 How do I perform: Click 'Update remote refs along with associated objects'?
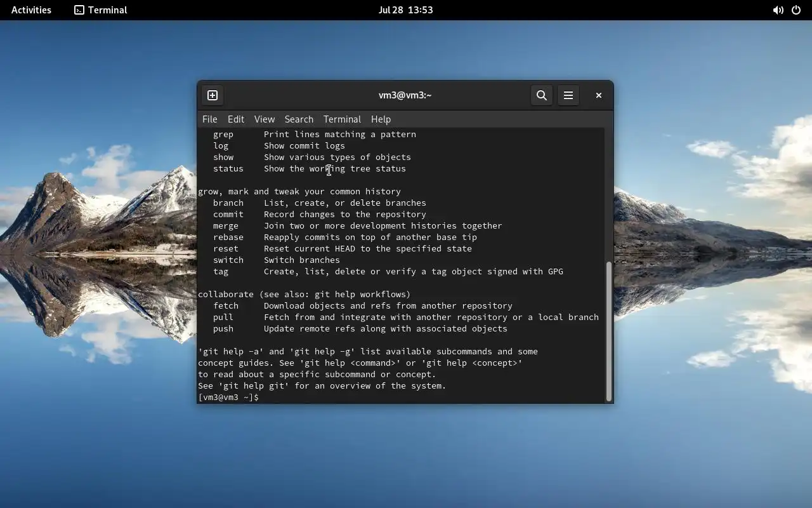[386, 329]
